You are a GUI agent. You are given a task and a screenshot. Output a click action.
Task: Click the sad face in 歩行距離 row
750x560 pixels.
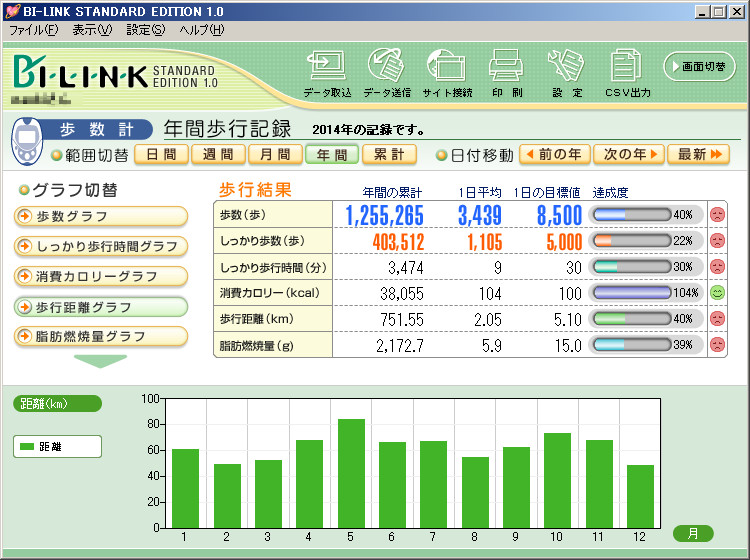coord(717,318)
